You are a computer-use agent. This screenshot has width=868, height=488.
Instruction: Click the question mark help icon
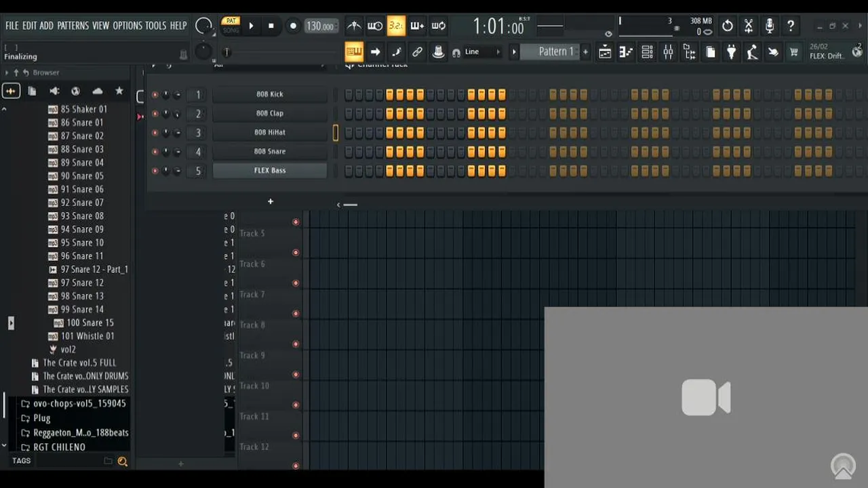point(791,26)
